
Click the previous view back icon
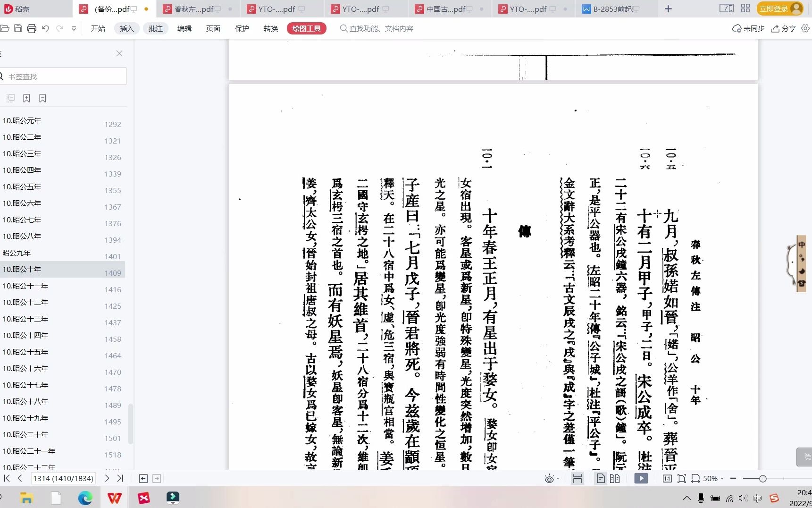143,478
